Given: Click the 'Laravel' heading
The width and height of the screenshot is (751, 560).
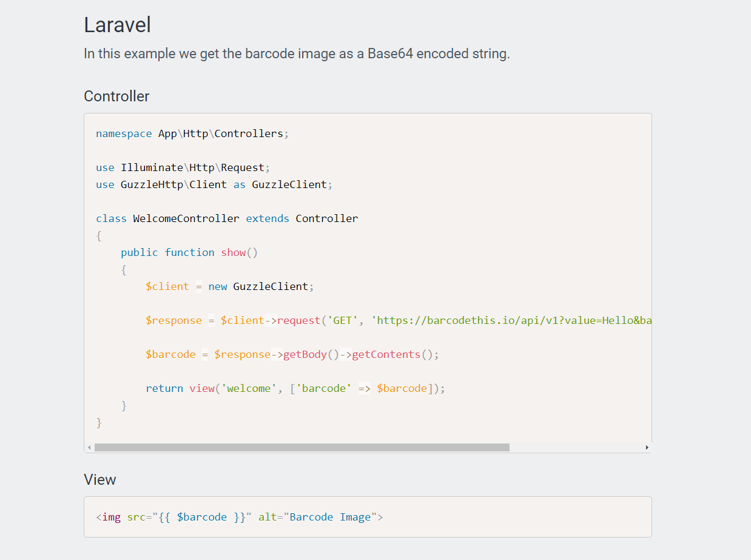Looking at the screenshot, I should (117, 25).
